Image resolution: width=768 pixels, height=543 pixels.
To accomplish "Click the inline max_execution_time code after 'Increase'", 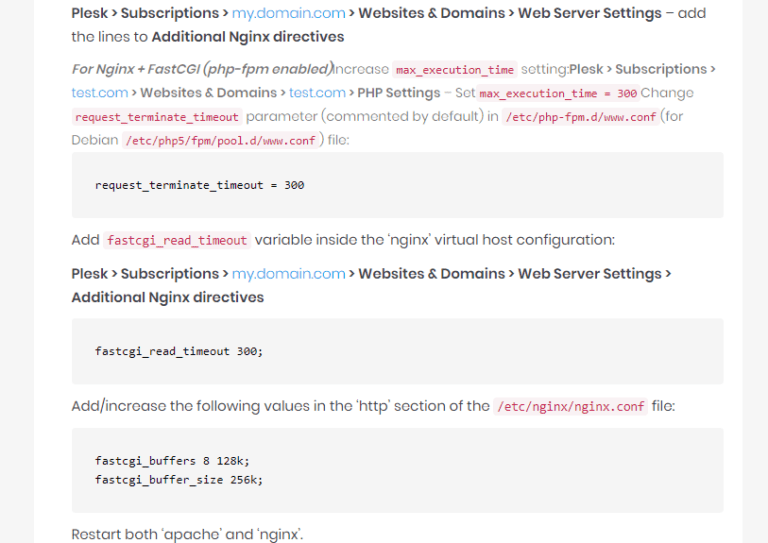I will (455, 70).
